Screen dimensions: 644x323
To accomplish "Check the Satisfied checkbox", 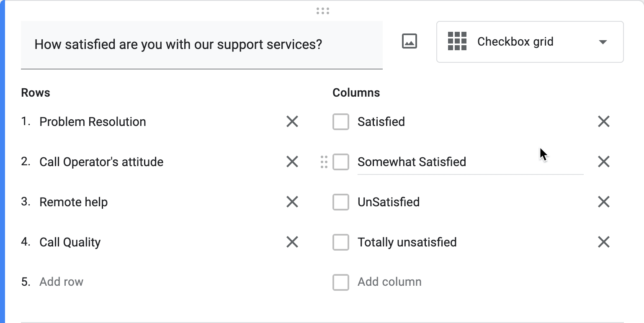I will click(x=340, y=121).
